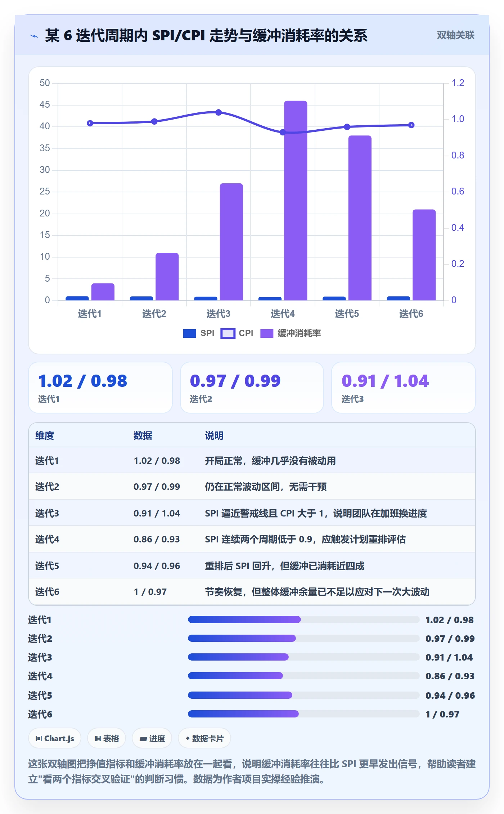Click the CPI line point at 迭代6
The image size is (504, 814).
[411, 125]
